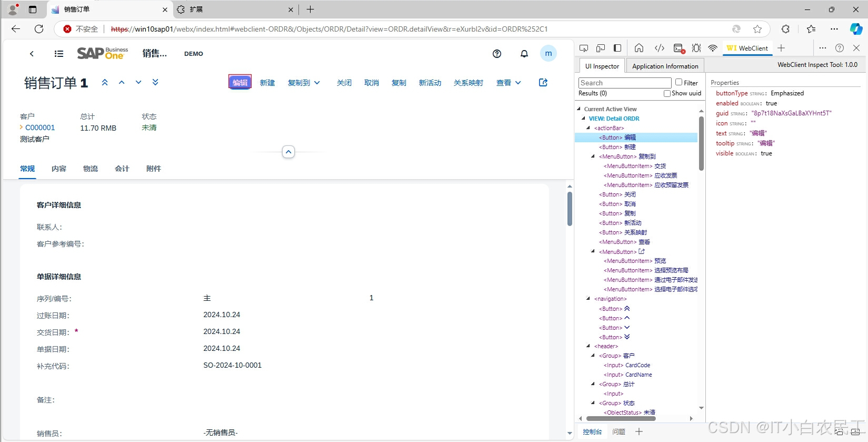The width and height of the screenshot is (868, 442).
Task: Switch to the 会计 tab
Action: point(122,169)
